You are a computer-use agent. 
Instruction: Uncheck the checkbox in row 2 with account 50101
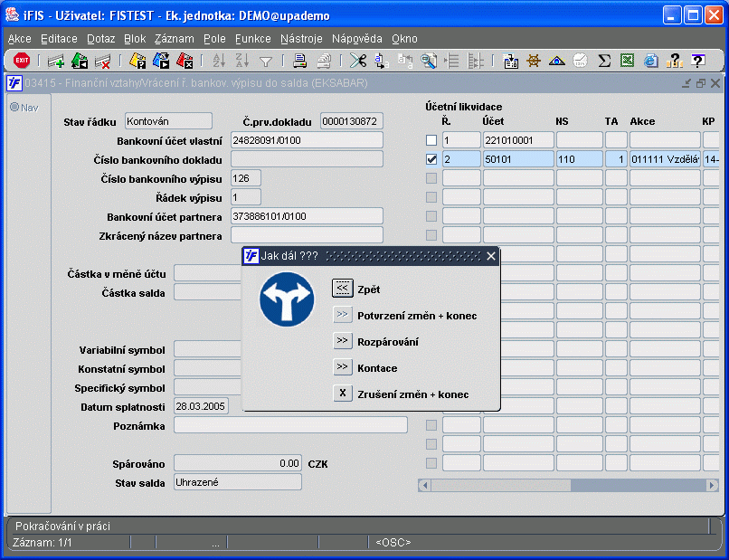pos(431,159)
